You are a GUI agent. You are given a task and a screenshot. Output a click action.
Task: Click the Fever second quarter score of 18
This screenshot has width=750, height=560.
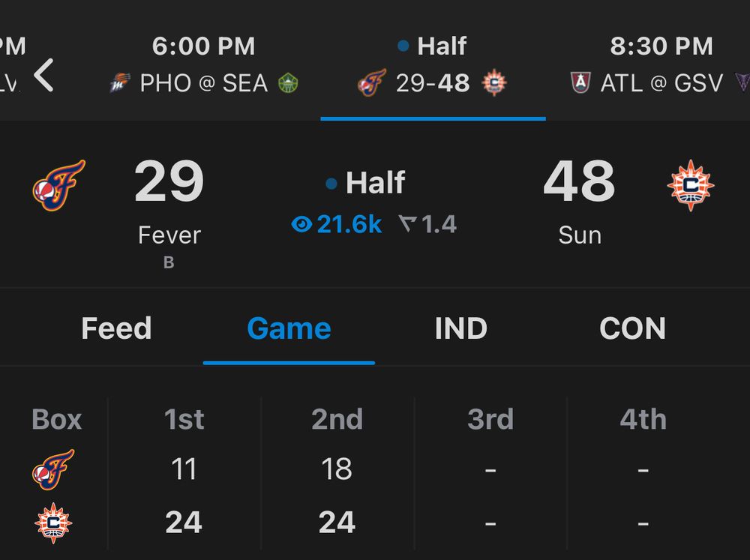pyautogui.click(x=337, y=468)
